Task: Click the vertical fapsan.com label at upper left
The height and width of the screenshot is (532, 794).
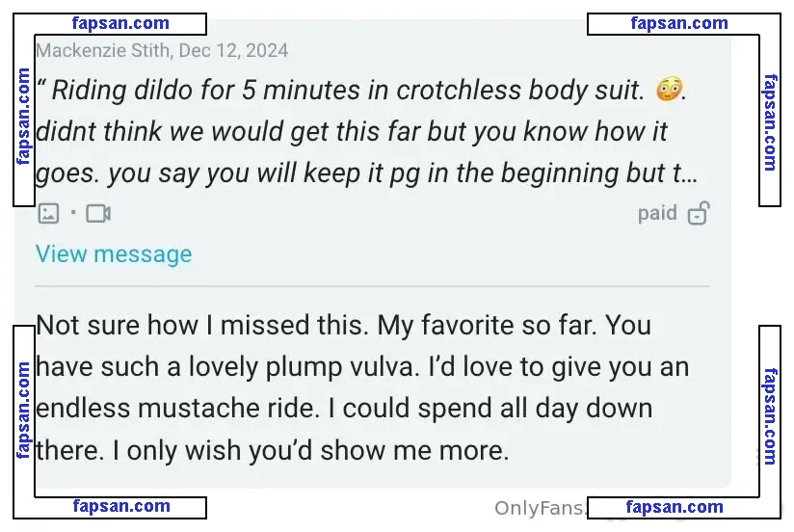Action: tap(23, 117)
